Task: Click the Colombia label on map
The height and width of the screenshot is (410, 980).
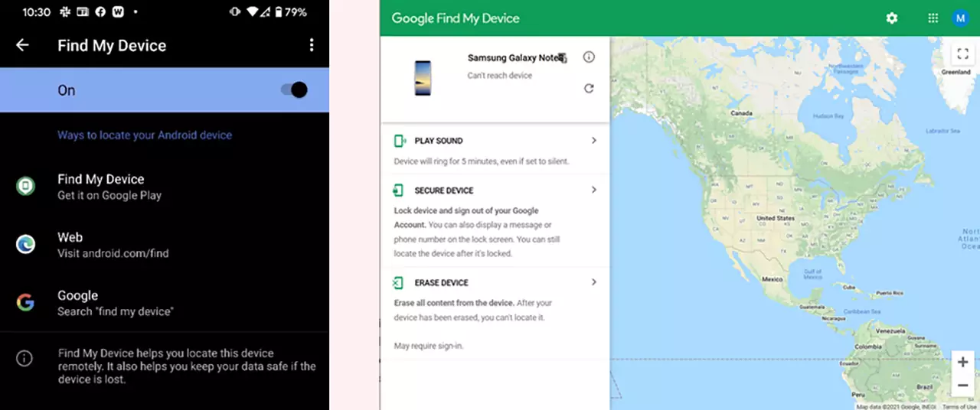Action: [x=867, y=347]
